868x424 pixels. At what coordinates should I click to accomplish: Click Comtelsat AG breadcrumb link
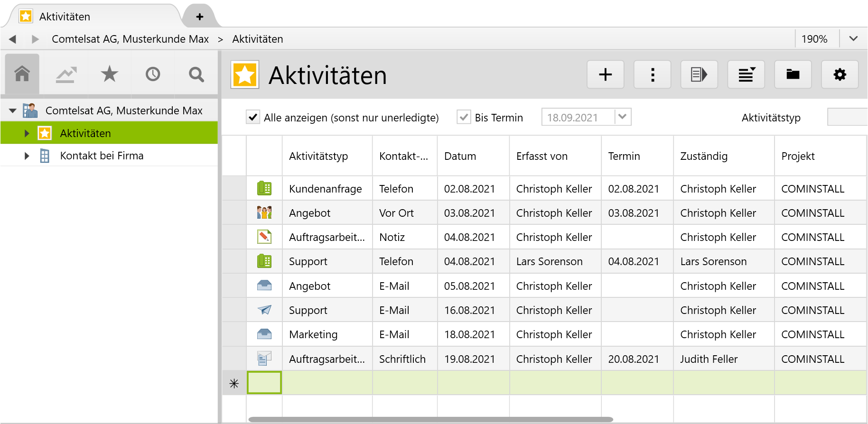pos(130,39)
